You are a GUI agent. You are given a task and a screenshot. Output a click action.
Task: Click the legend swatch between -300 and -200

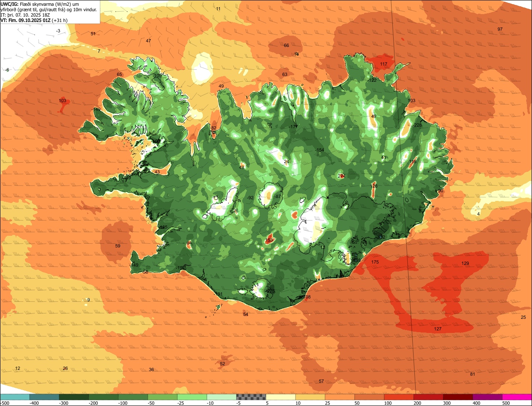74,397
